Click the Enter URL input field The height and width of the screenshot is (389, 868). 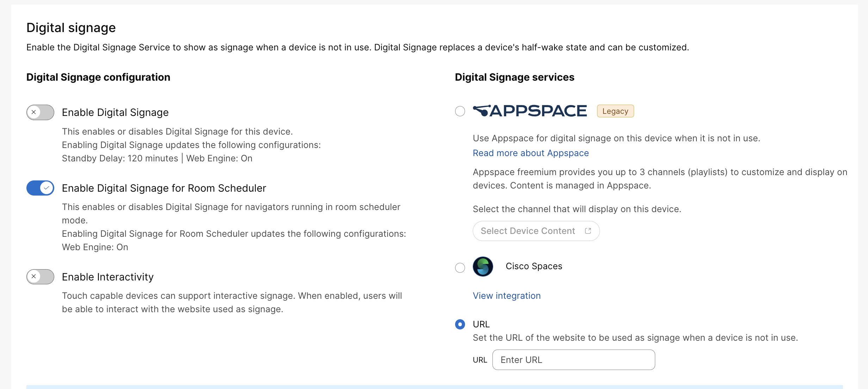coord(573,359)
